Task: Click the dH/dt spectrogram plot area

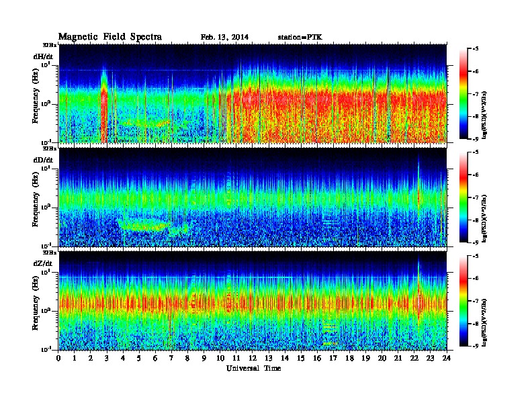Action: tap(253, 93)
